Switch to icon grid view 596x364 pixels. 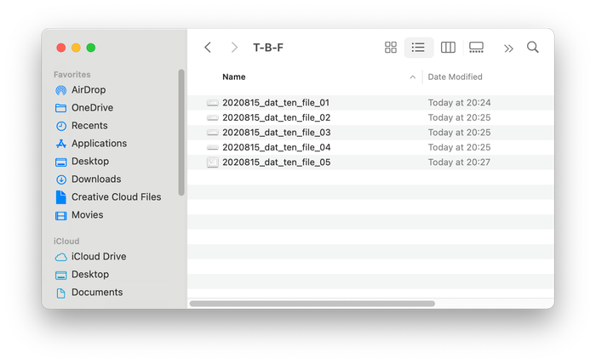point(390,48)
